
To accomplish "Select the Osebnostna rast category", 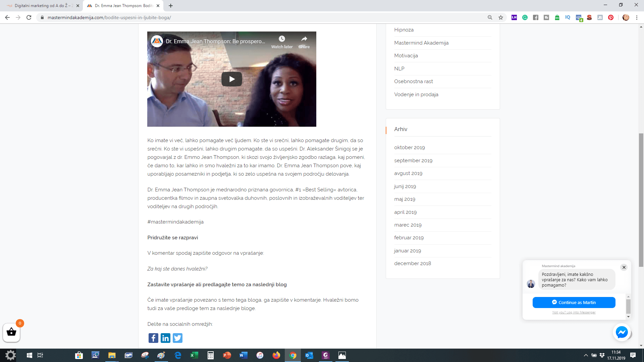I will coord(413,81).
